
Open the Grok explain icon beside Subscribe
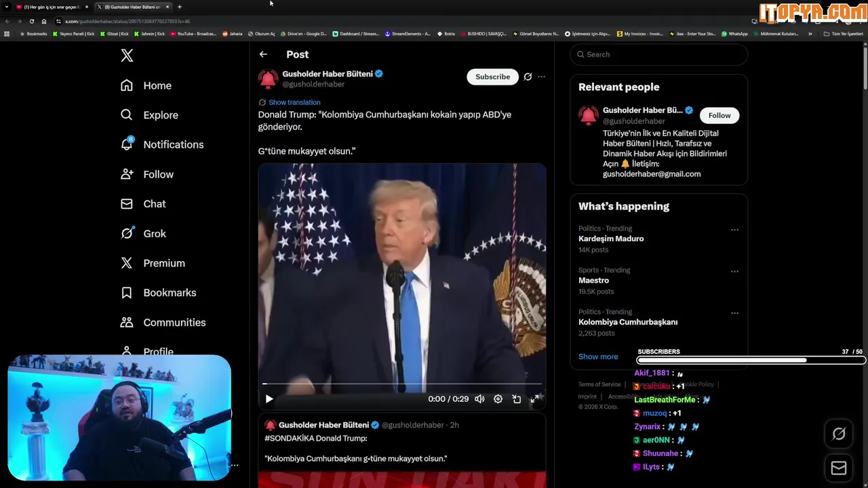coord(528,77)
